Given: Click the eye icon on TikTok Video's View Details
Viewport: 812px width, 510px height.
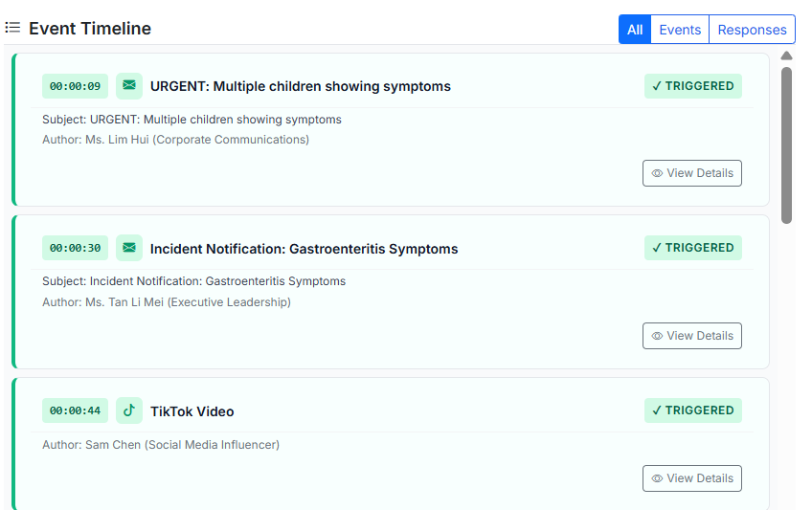Looking at the screenshot, I should pyautogui.click(x=657, y=478).
